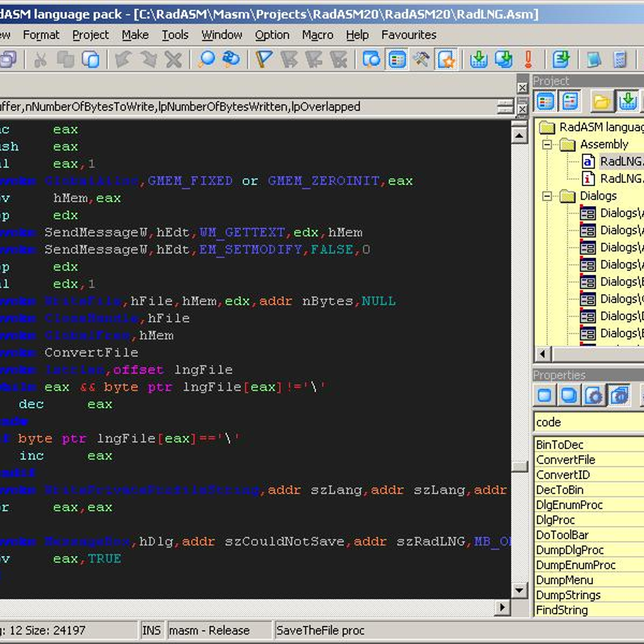The width and height of the screenshot is (644, 644).
Task: Open the Favourites menu
Action: point(408,35)
